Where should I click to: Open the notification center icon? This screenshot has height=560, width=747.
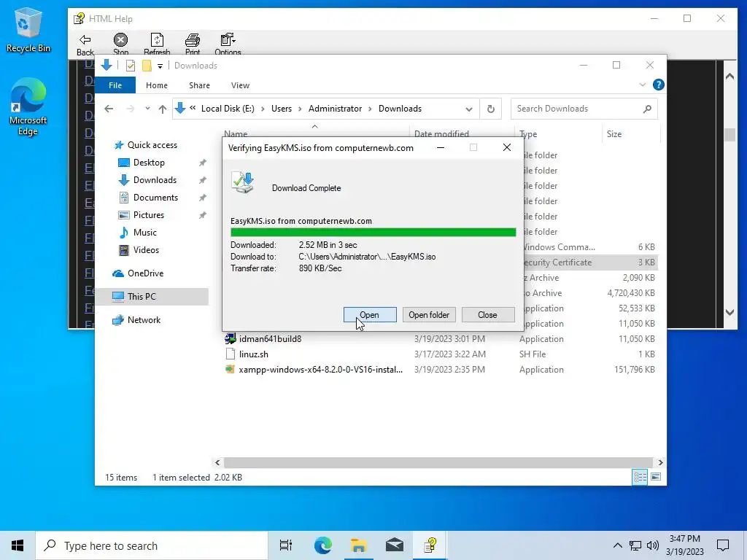[x=723, y=545]
